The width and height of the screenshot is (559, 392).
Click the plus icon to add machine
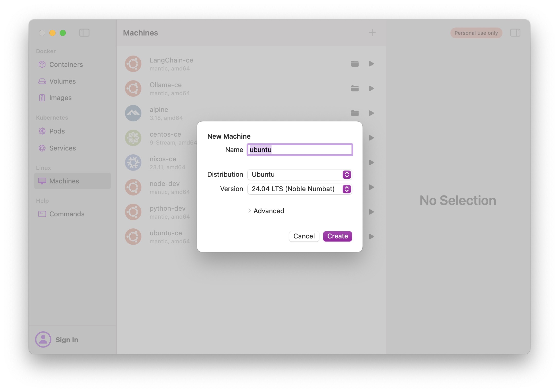[x=372, y=33]
